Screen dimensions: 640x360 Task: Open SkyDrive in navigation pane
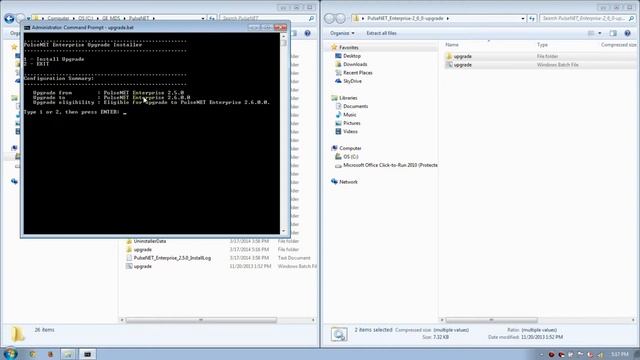(x=352, y=81)
